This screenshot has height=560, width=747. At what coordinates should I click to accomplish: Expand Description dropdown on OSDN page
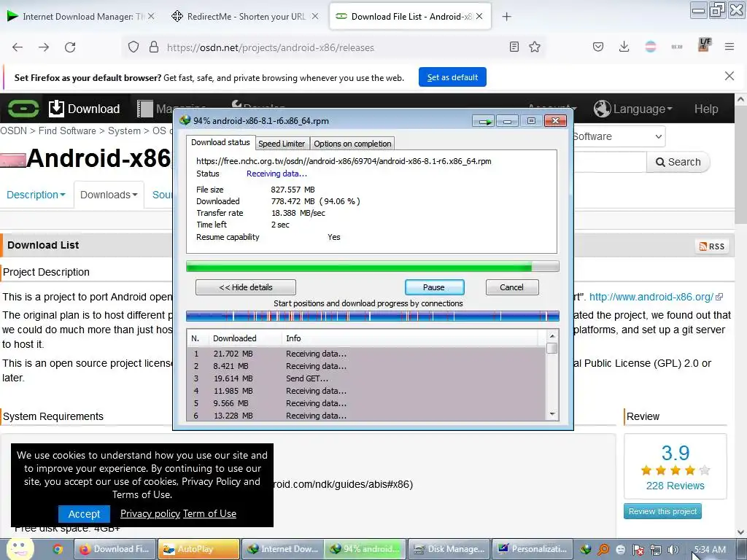[x=36, y=195]
